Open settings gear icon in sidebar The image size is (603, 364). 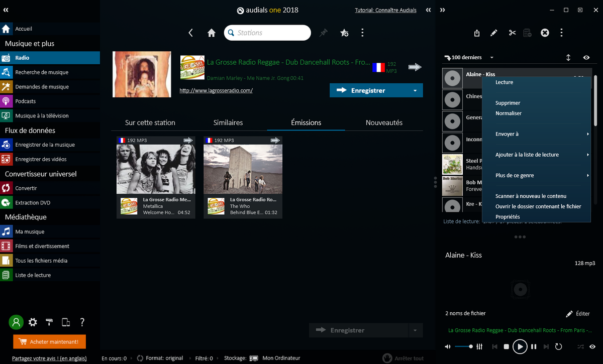[33, 322]
